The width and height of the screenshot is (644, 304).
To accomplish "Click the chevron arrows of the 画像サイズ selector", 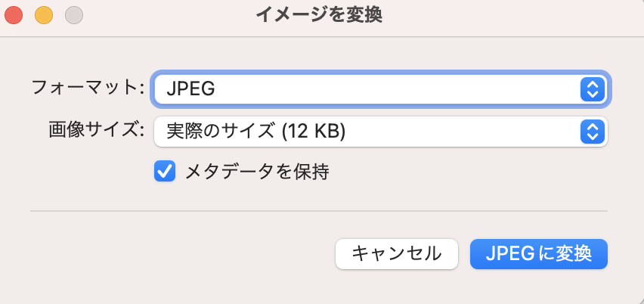I will 593,132.
